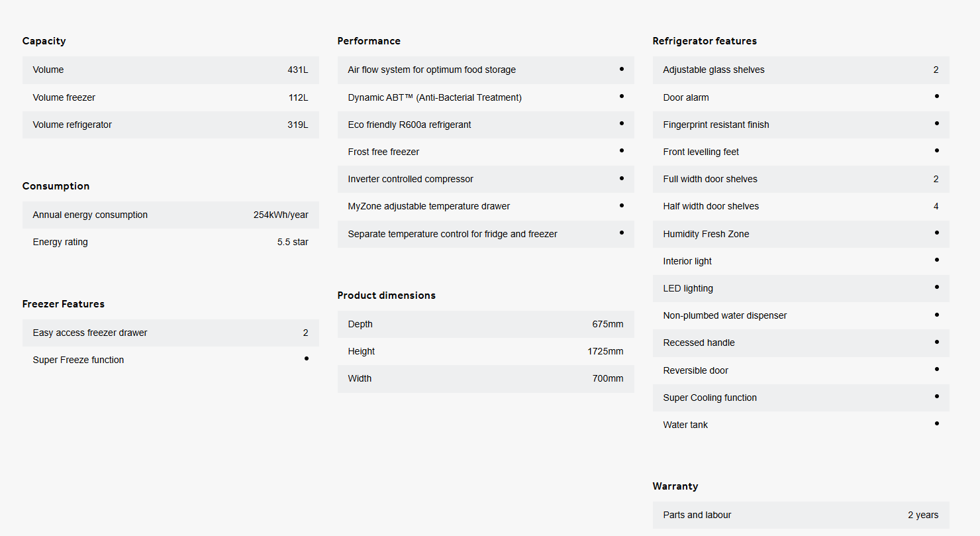Click bullet beside Inverter controlled compressor
Screen dimensions: 980x536
[621, 178]
